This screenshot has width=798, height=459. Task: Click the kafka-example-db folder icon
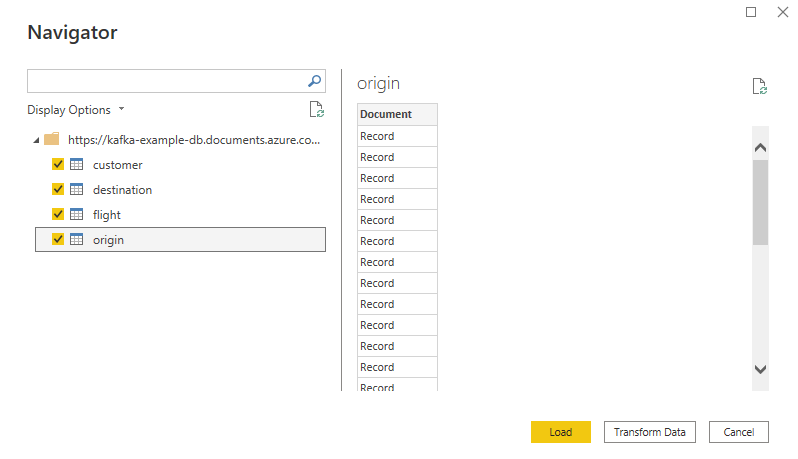[52, 139]
